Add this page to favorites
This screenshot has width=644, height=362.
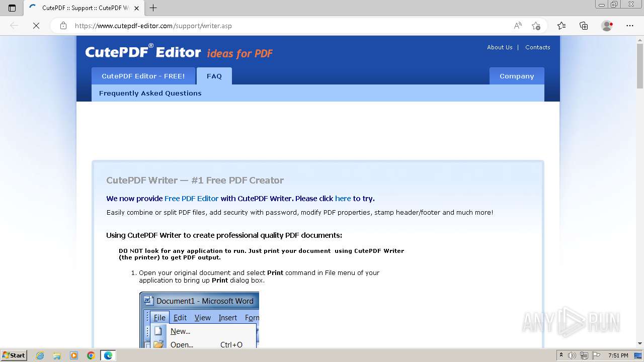click(x=536, y=26)
